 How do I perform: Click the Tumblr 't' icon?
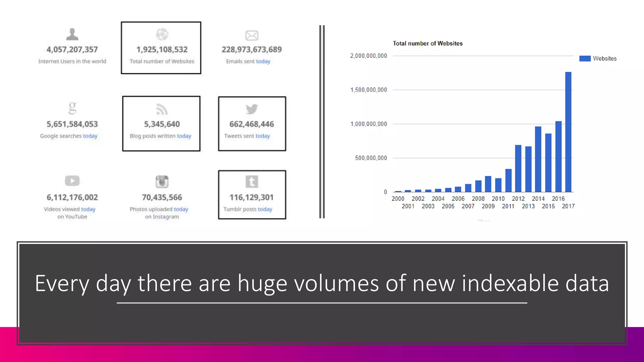point(252,182)
